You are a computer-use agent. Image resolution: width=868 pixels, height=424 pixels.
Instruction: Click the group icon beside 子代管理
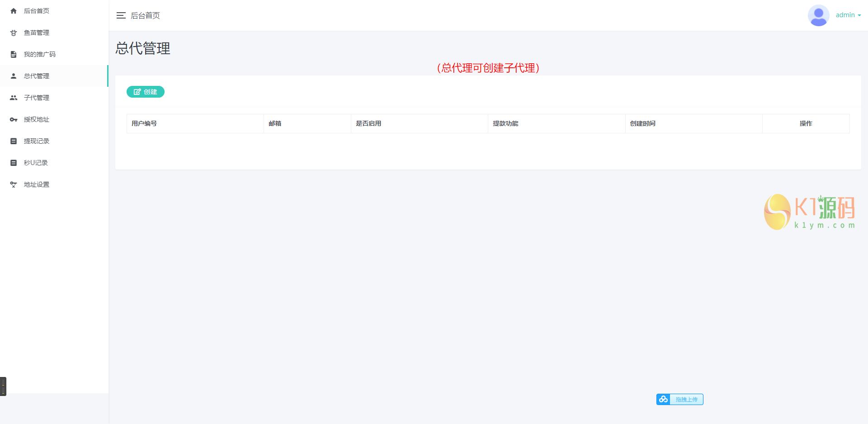pyautogui.click(x=14, y=98)
